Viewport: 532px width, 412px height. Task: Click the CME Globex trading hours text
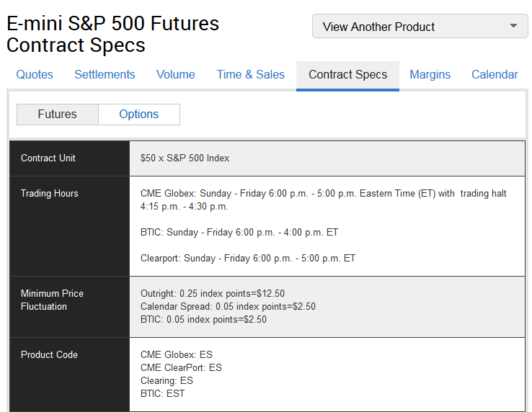[324, 200]
